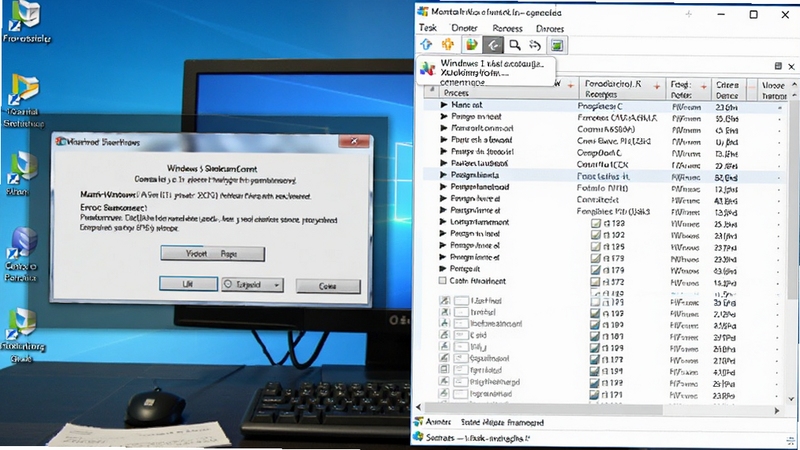Screen dimensions: 800x450
Task: Toggle the checkbox labeled 372
Action: click(595, 282)
